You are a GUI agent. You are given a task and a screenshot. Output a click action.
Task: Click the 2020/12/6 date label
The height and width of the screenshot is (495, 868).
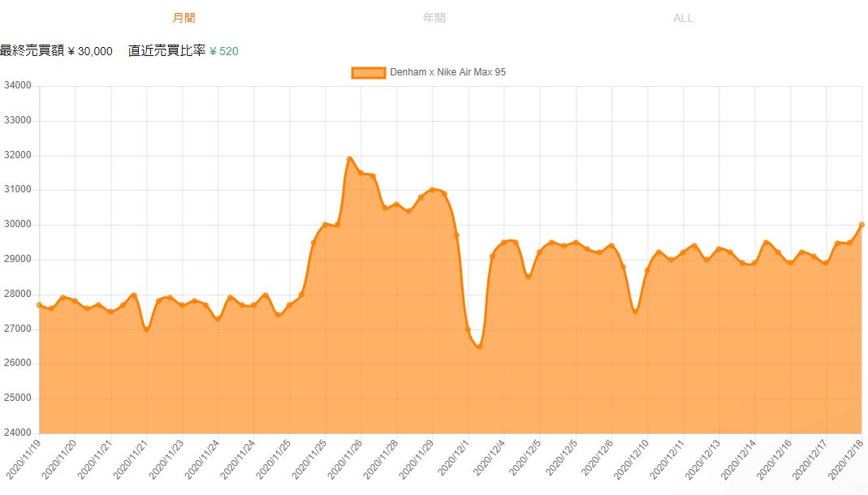coord(598,458)
